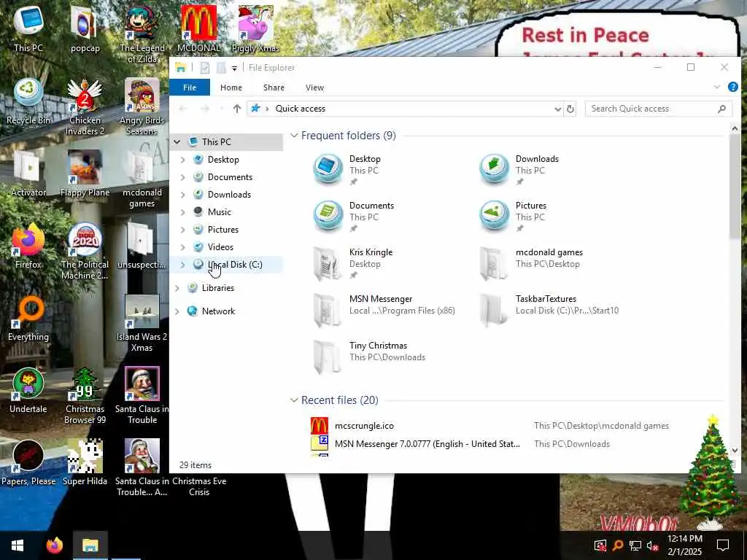Screen dimensions: 747x560
Task: Select the Downloads frequent folder tile
Action: tap(519, 170)
